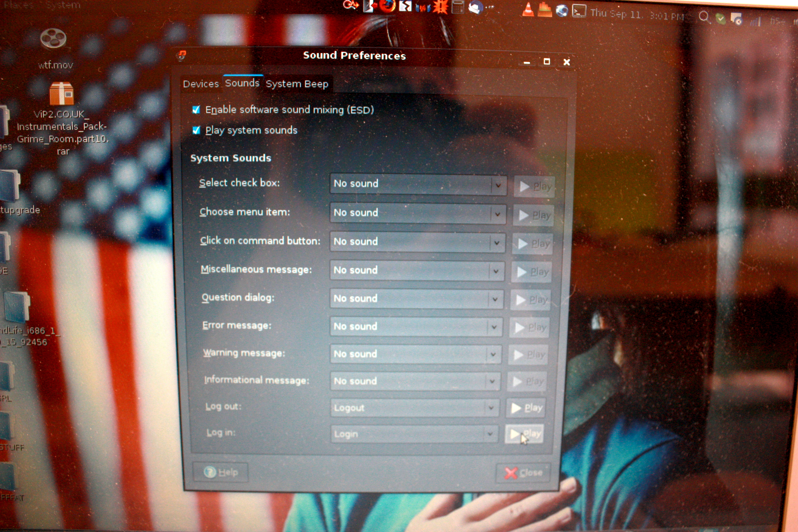Click the calculator icon in the panel
The width and height of the screenshot is (798, 532).
pyautogui.click(x=457, y=7)
